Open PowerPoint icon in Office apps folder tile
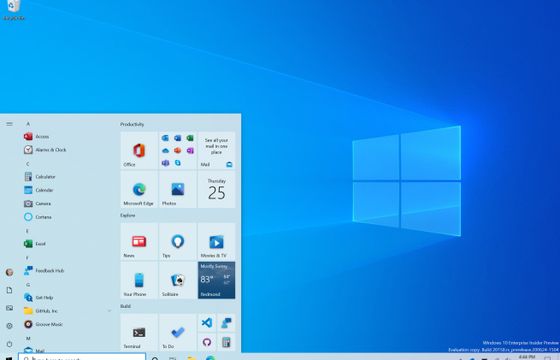Screen dimensions: 560x360 point(178,150)
